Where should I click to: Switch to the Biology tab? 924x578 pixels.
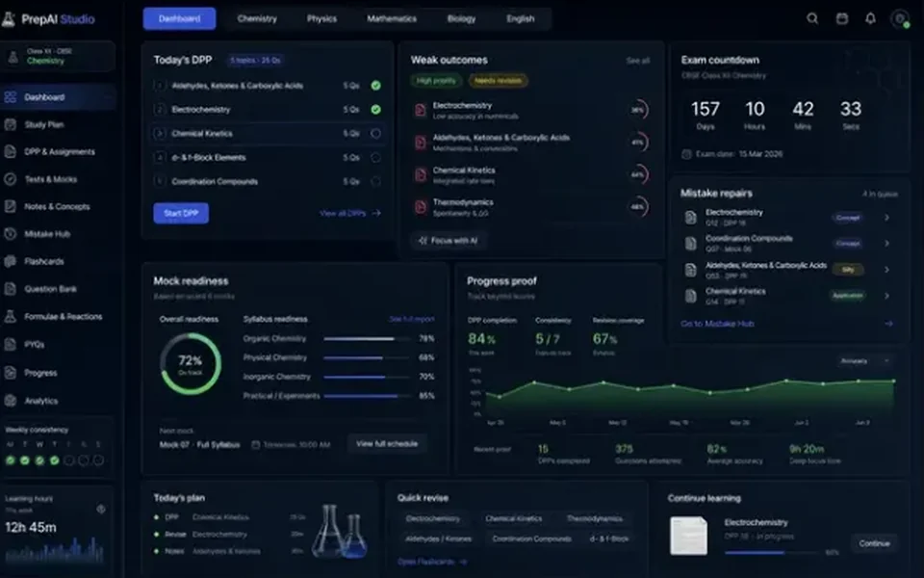pos(461,18)
